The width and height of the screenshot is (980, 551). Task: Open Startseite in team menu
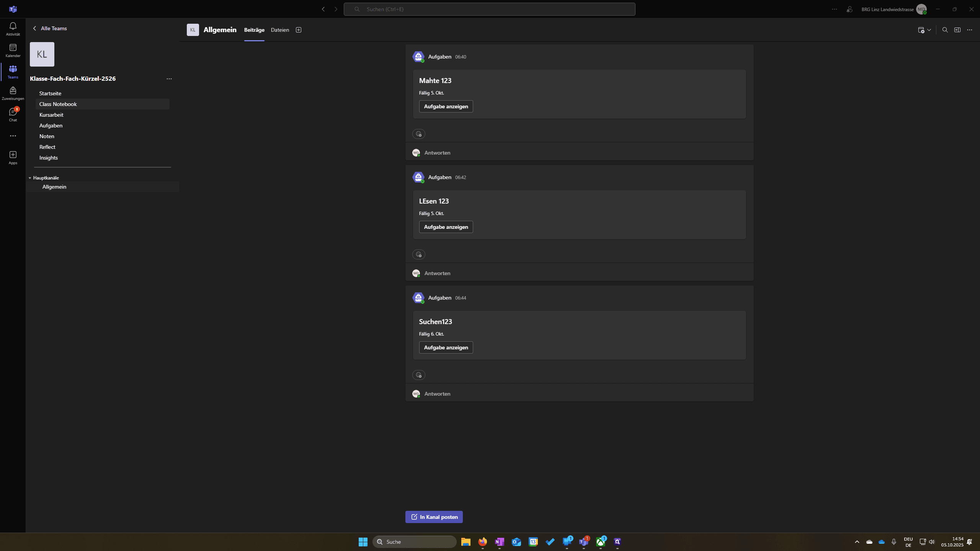[102, 93]
